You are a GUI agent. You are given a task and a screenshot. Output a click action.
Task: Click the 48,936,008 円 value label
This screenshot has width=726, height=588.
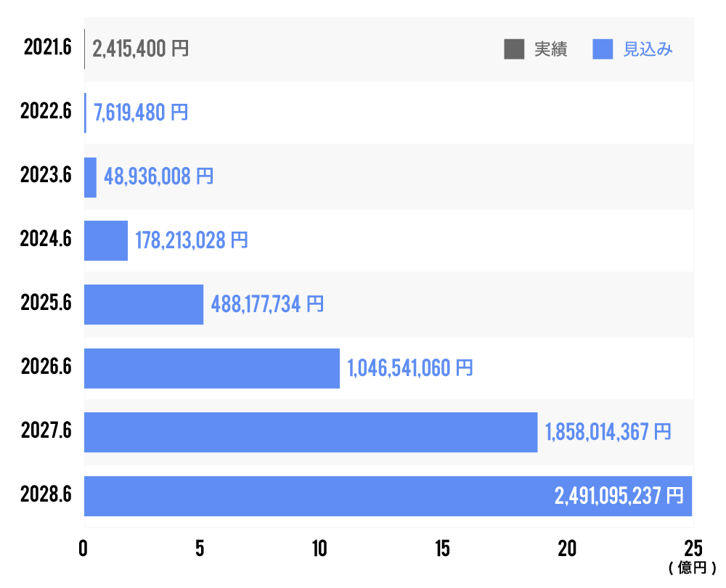pos(158,177)
